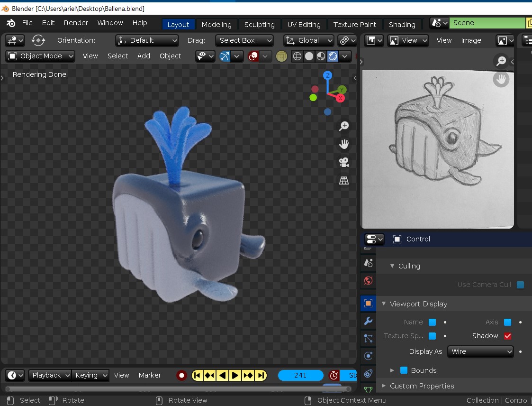The width and height of the screenshot is (532, 406).
Task: Open the transform Orientation dropdown set to Default
Action: tap(147, 40)
